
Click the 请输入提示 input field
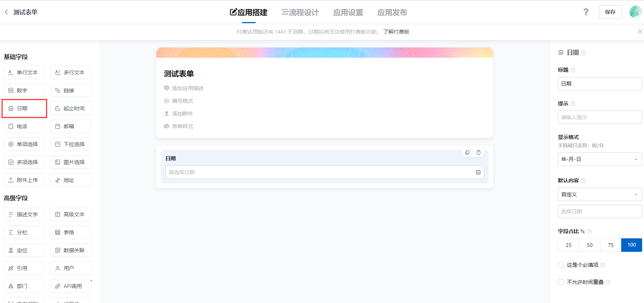click(x=599, y=117)
